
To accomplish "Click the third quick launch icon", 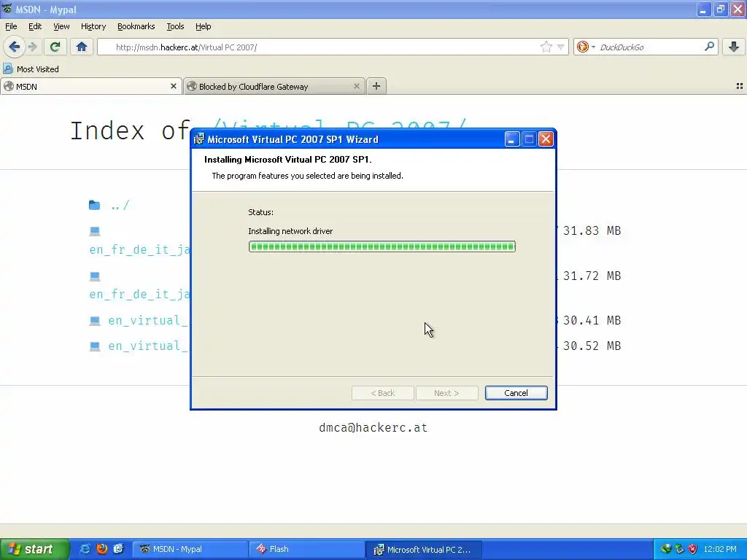I will pos(119,549).
